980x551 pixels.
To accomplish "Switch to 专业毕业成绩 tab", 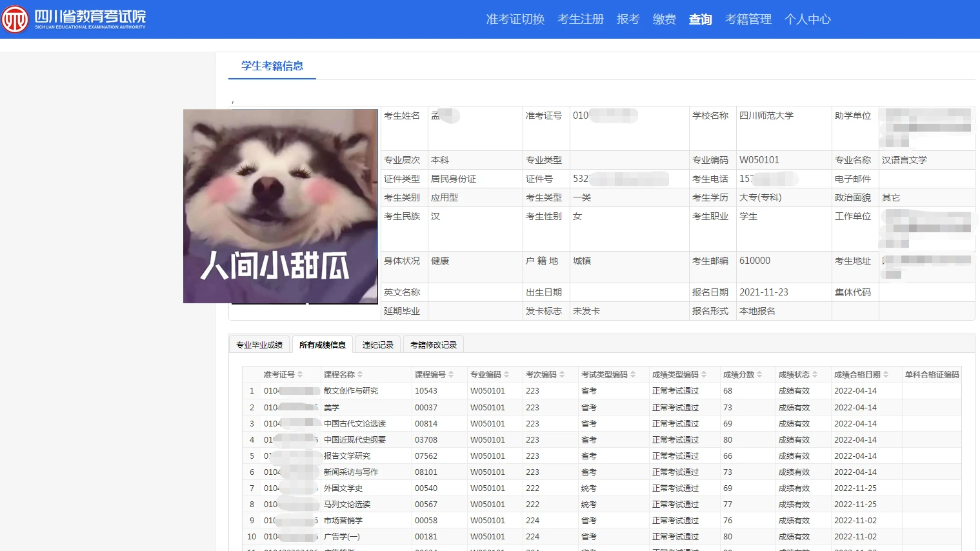I will click(x=259, y=345).
